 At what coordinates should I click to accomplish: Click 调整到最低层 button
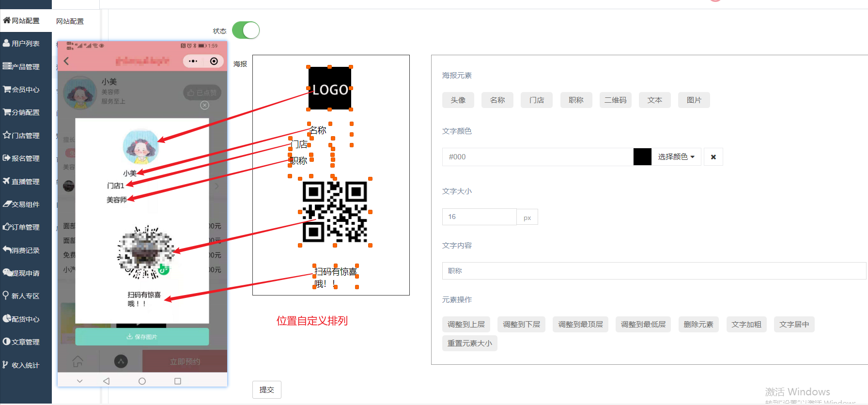pyautogui.click(x=643, y=324)
